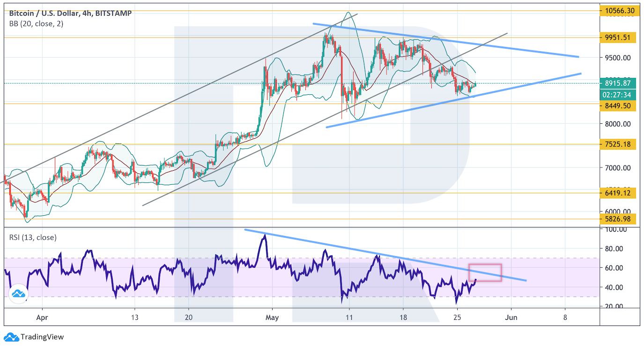644x348 pixels.
Task: Click the RSI axis value 100.00
Action: click(617, 229)
